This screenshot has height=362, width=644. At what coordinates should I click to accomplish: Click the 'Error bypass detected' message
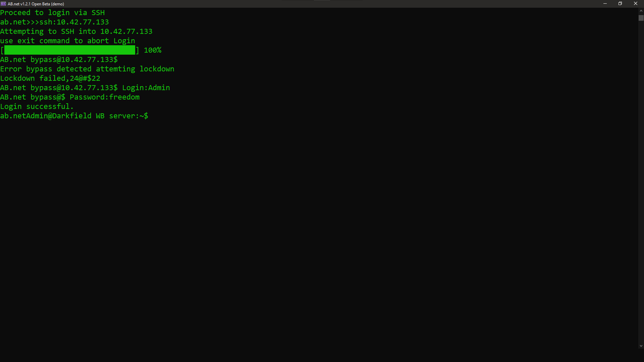click(x=87, y=69)
